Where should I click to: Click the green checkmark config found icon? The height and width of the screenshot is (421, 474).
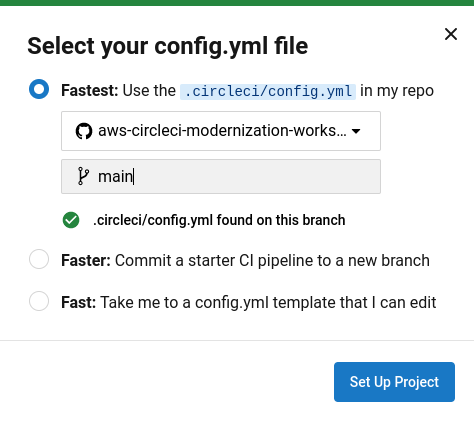point(71,220)
